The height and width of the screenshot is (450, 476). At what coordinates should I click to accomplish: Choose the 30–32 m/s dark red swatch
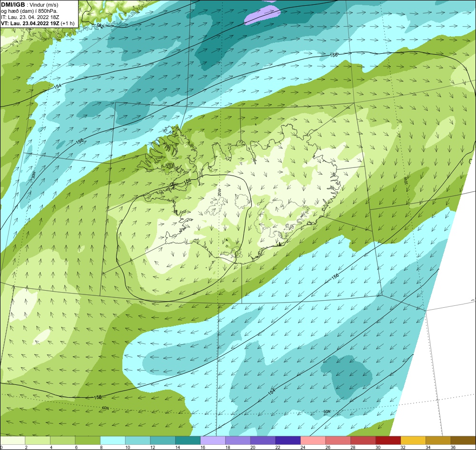tap(388, 440)
